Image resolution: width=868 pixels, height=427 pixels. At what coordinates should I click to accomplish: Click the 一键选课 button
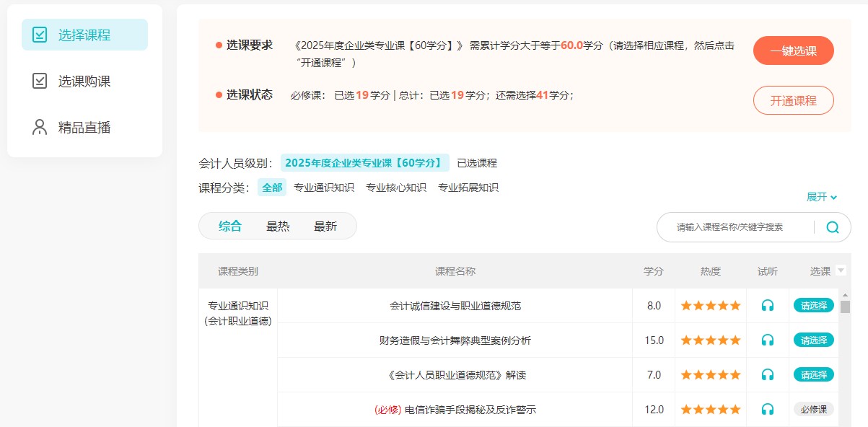[793, 50]
